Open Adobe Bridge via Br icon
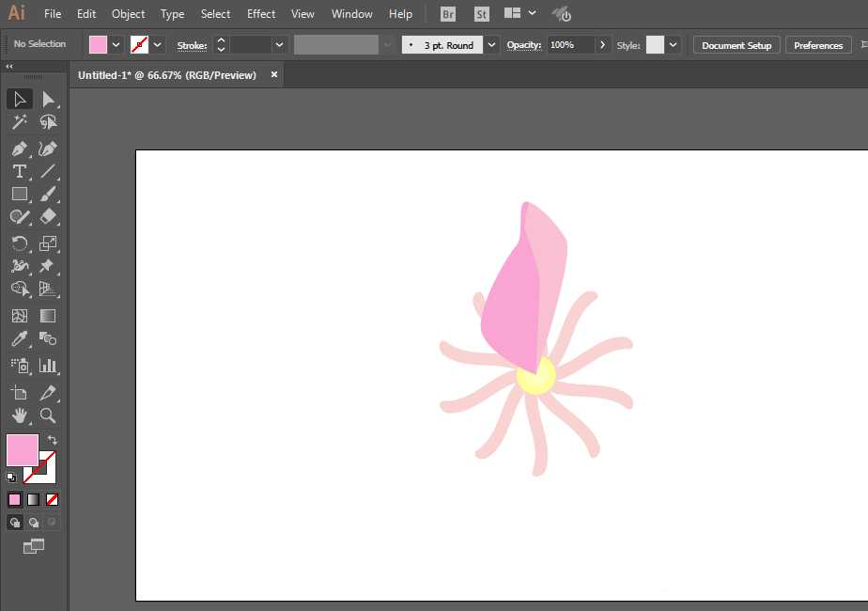The image size is (868, 611). pyautogui.click(x=449, y=14)
